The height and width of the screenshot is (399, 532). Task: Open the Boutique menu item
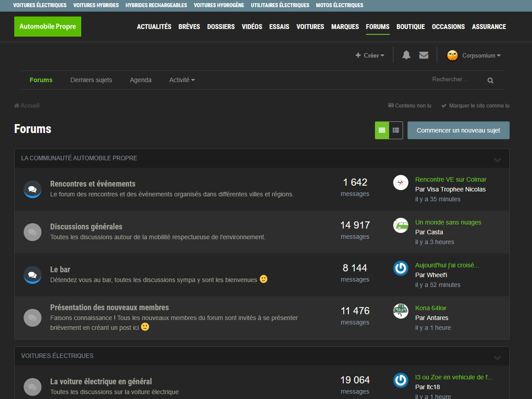(410, 27)
